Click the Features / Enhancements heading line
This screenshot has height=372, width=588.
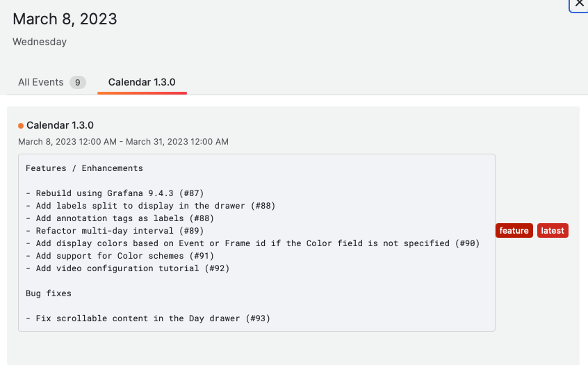(x=84, y=168)
